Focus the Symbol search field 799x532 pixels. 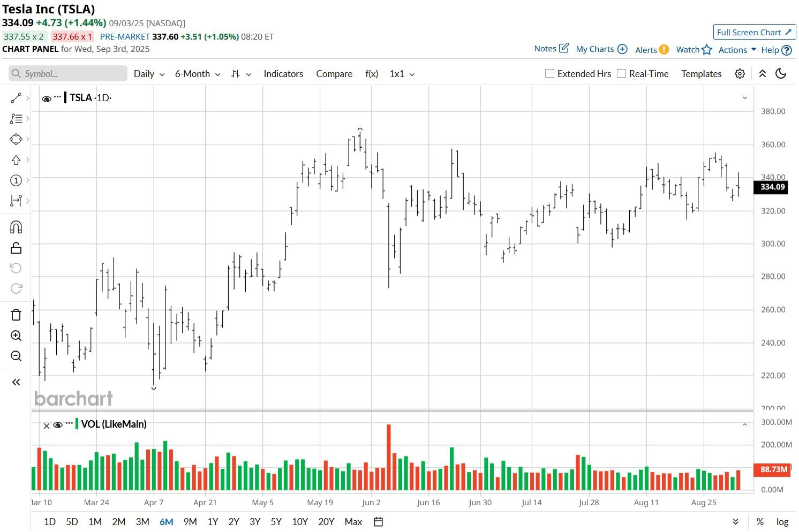click(68, 74)
